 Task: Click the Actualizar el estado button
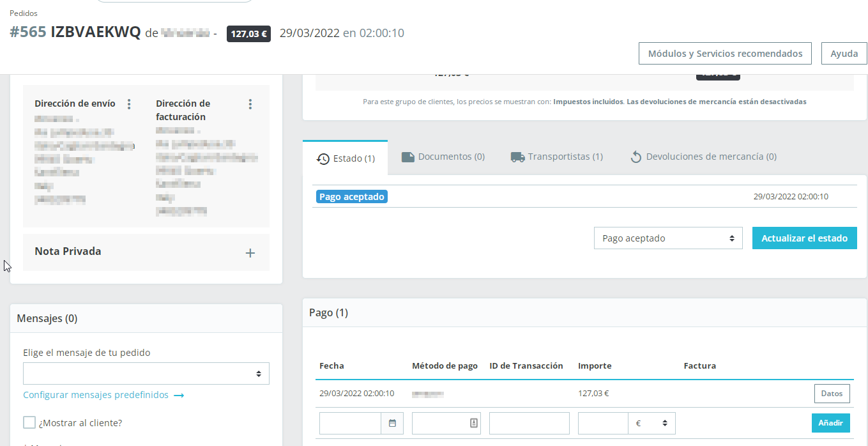(x=805, y=238)
